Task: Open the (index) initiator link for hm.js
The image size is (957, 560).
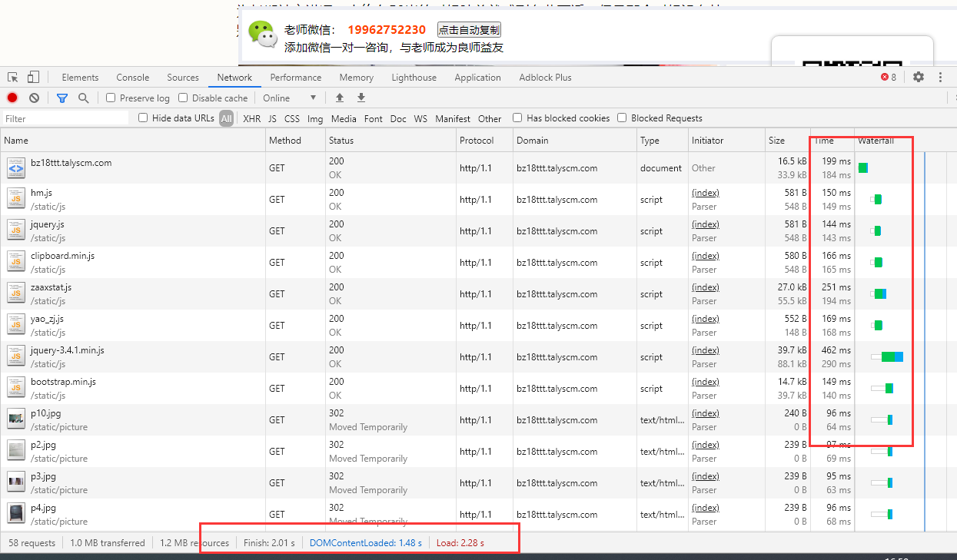Action: coord(705,193)
